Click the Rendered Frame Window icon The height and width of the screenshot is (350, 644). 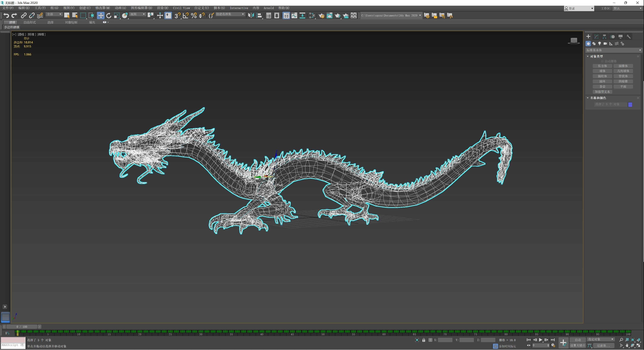point(330,15)
